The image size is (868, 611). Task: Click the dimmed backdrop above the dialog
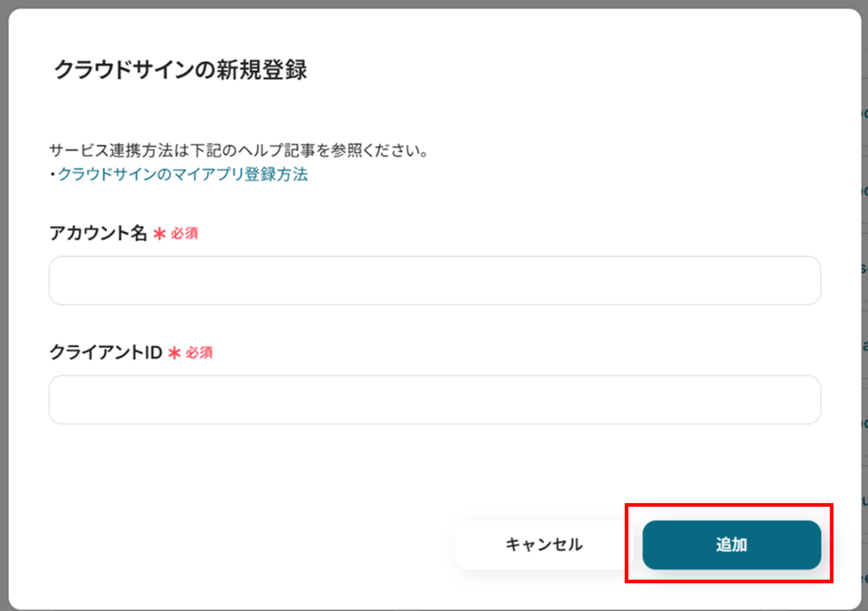[434, 4]
